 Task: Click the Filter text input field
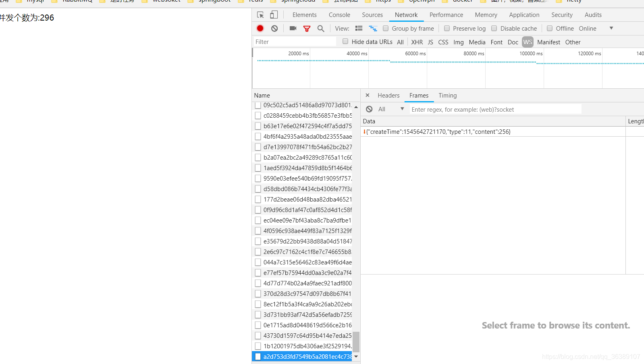point(294,42)
